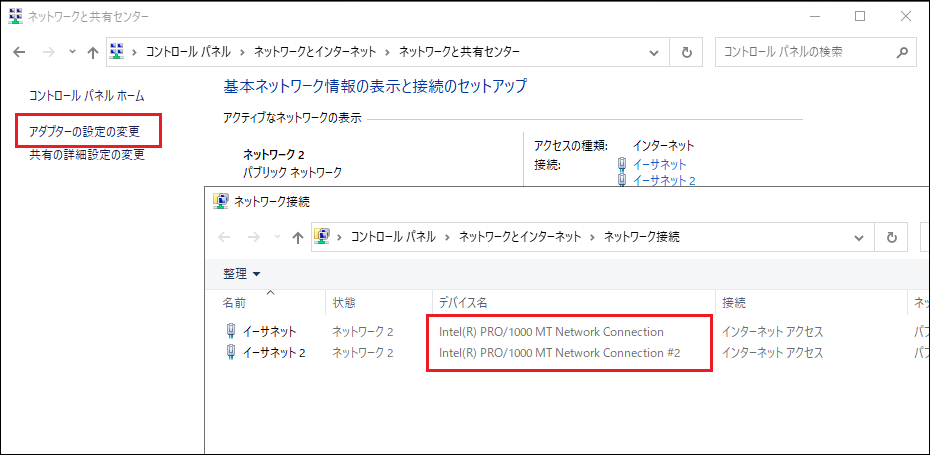Open コントロール パネル ホーム link
Screen dimensions: 930x455
[x=87, y=96]
